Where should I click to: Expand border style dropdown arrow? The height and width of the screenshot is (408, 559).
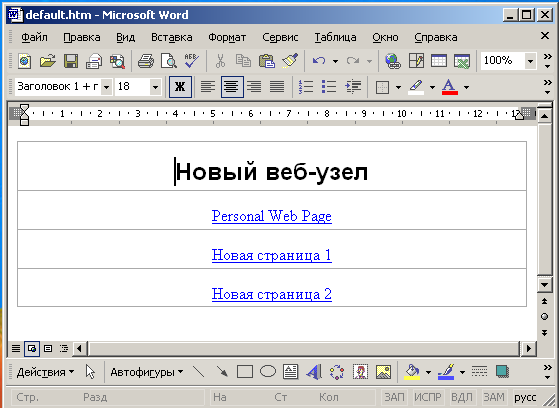[x=398, y=87]
